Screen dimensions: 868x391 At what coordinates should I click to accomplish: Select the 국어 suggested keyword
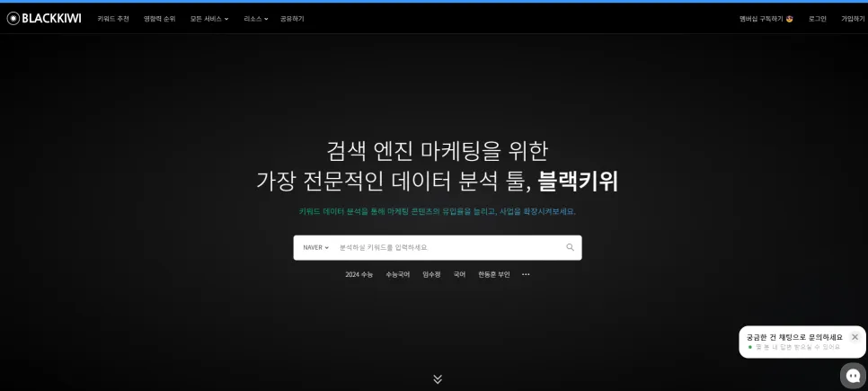tap(459, 274)
